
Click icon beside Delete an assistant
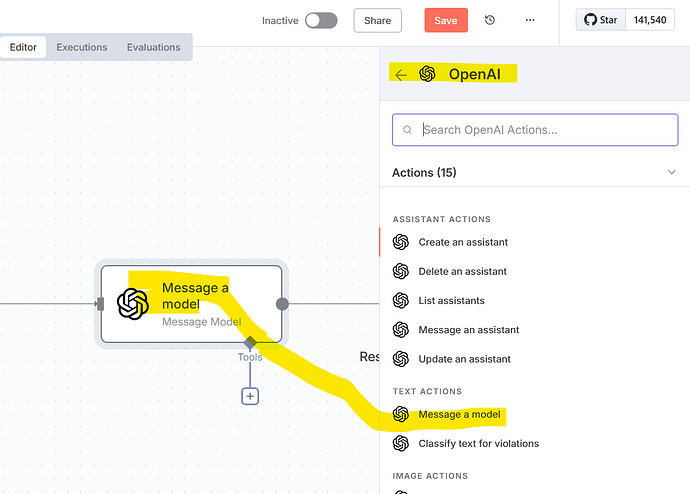pyautogui.click(x=401, y=271)
